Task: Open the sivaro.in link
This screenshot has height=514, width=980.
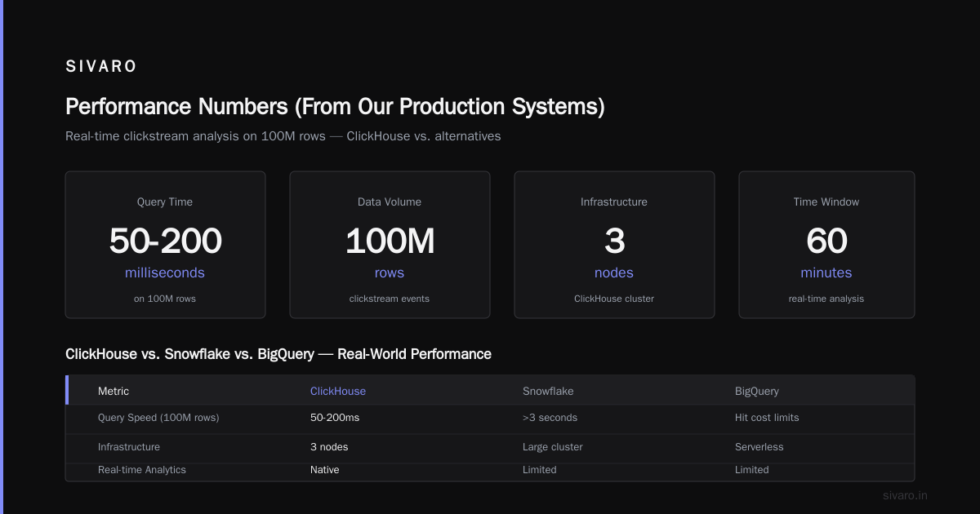Action: tap(905, 495)
